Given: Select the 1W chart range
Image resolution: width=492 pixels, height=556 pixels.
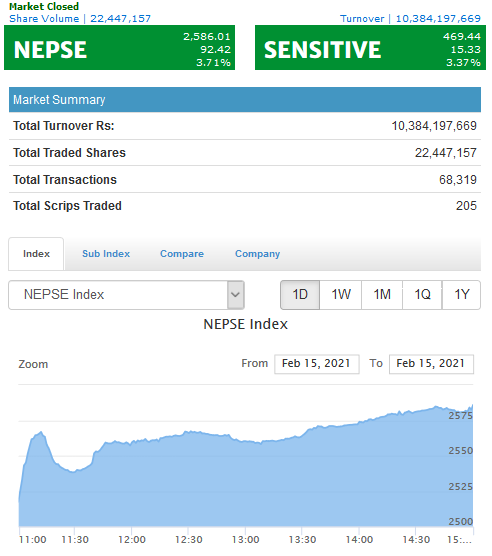Looking at the screenshot, I should pyautogui.click(x=341, y=295).
